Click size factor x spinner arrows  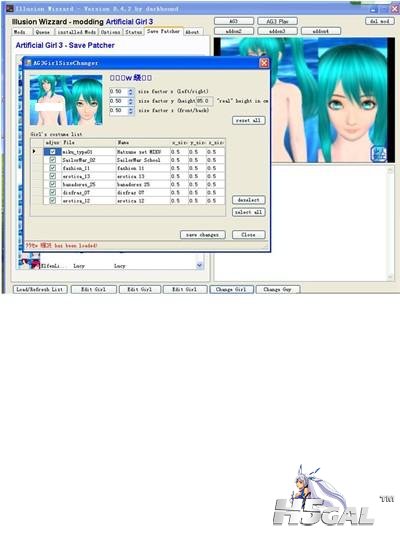131,92
